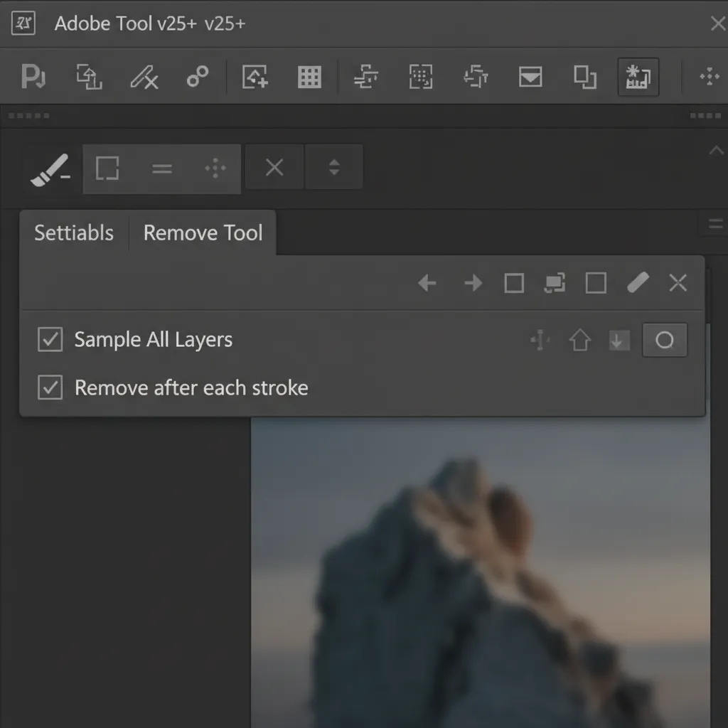The width and height of the screenshot is (728, 728).
Task: Click the add image sparkle icon
Action: tap(255, 77)
